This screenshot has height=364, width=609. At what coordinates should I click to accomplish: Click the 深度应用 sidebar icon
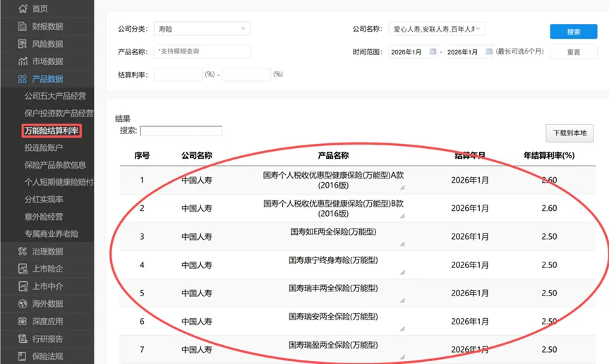point(23,321)
